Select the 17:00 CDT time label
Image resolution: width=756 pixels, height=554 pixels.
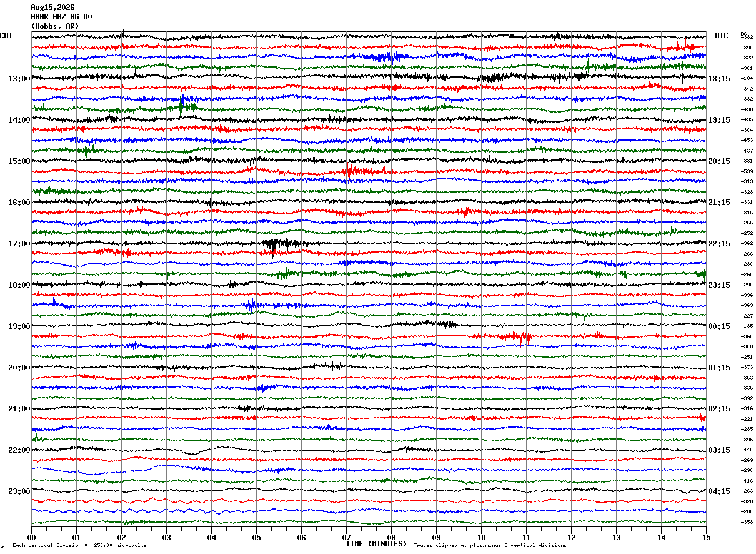pyautogui.click(x=19, y=244)
